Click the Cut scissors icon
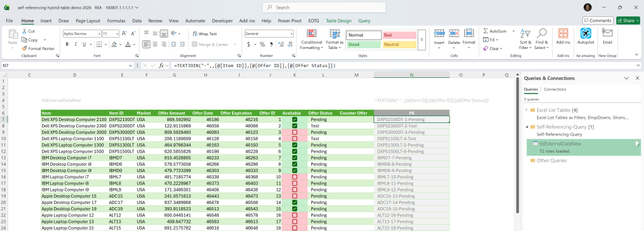This screenshot has height=231, width=644. coord(25,31)
